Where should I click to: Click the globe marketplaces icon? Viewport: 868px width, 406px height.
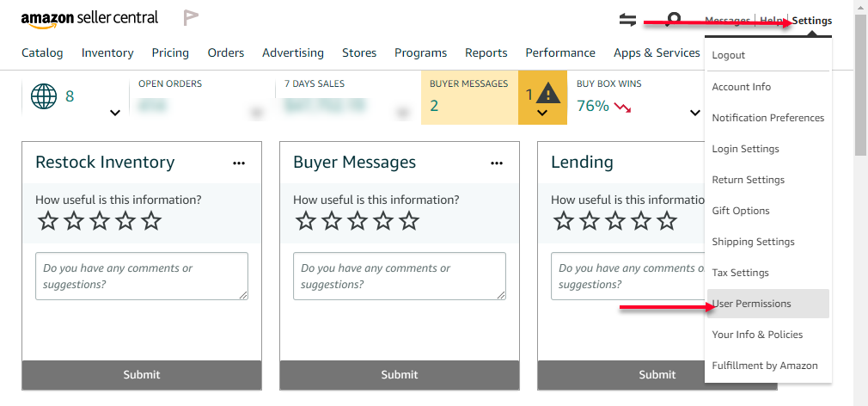[x=44, y=97]
